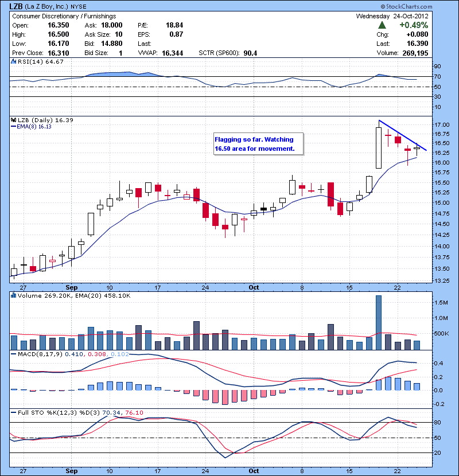Click the Low value 16.170
This screenshot has height=476, width=459.
tap(59, 44)
